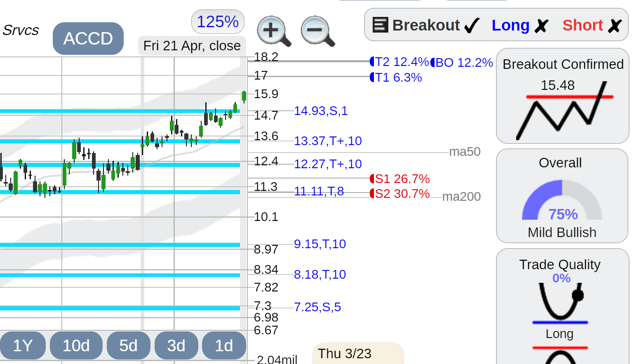Screen dimensions: 632x364
Task: Click the S2 30.7% stop marker
Action: [400, 194]
